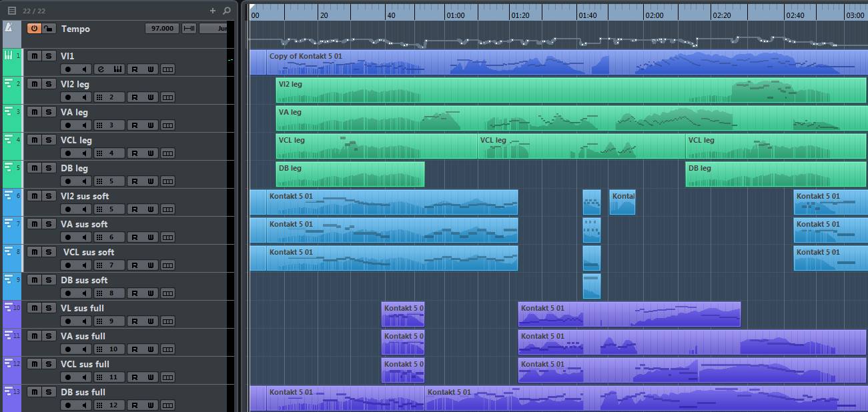This screenshot has width=868, height=412.
Task: Open channel selector on VCL sus full track
Action: 108,377
